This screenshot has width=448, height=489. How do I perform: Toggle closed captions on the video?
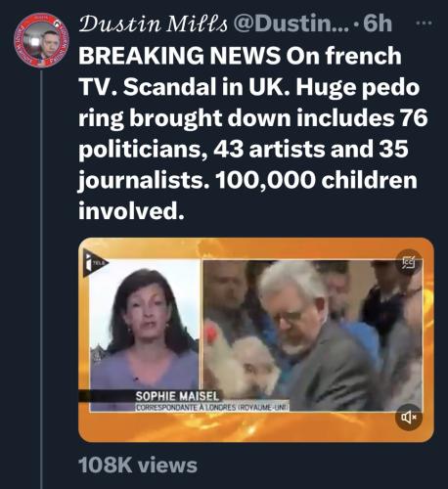click(x=409, y=263)
